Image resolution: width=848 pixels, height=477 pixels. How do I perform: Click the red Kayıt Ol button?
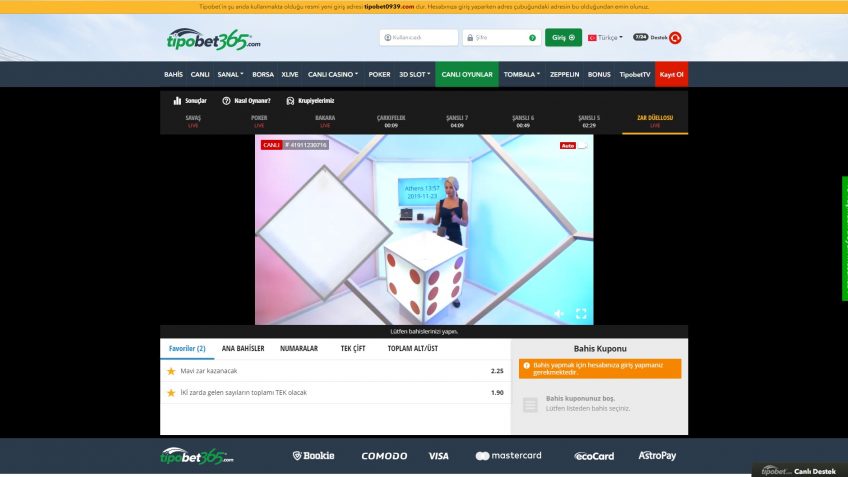(671, 75)
